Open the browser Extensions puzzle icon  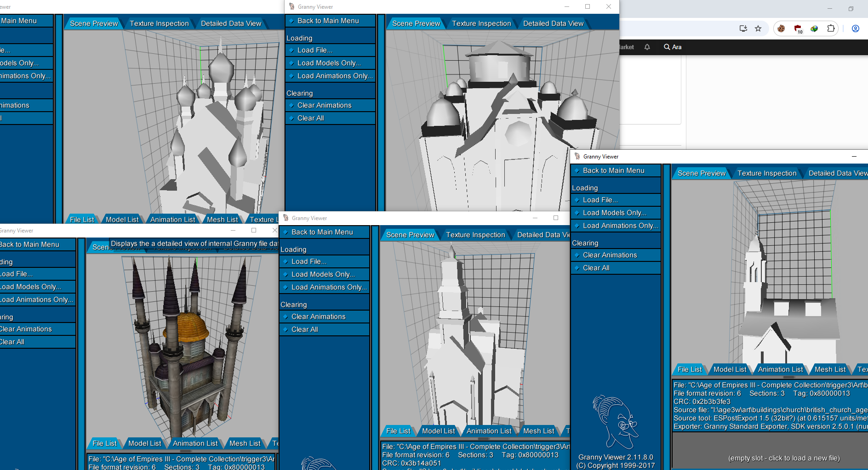coord(831,28)
